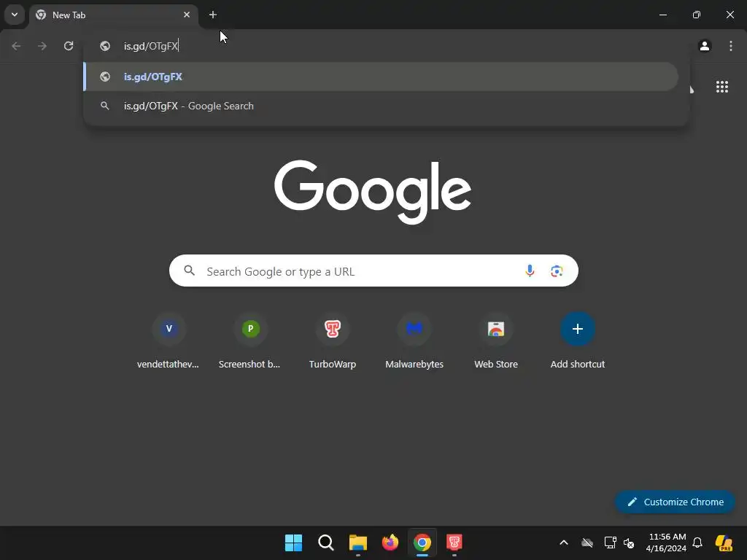This screenshot has height=560, width=747.
Task: Open Windows taskbar search
Action: [326, 542]
